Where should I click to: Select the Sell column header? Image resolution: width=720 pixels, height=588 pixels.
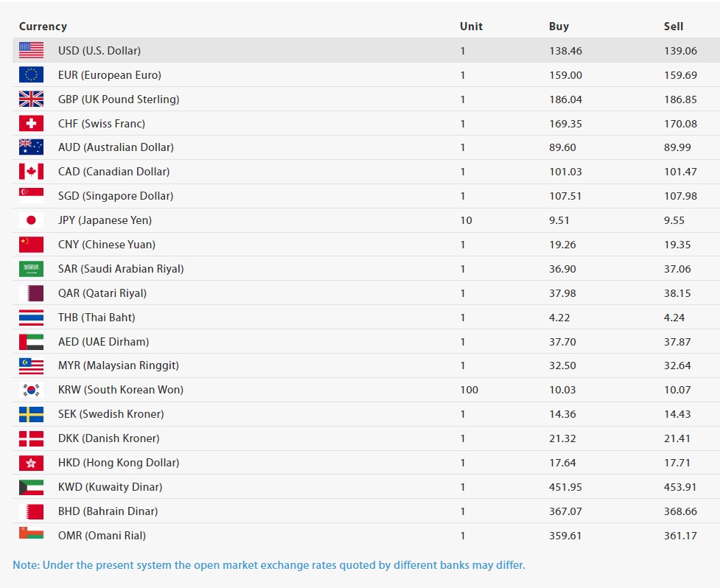click(674, 27)
